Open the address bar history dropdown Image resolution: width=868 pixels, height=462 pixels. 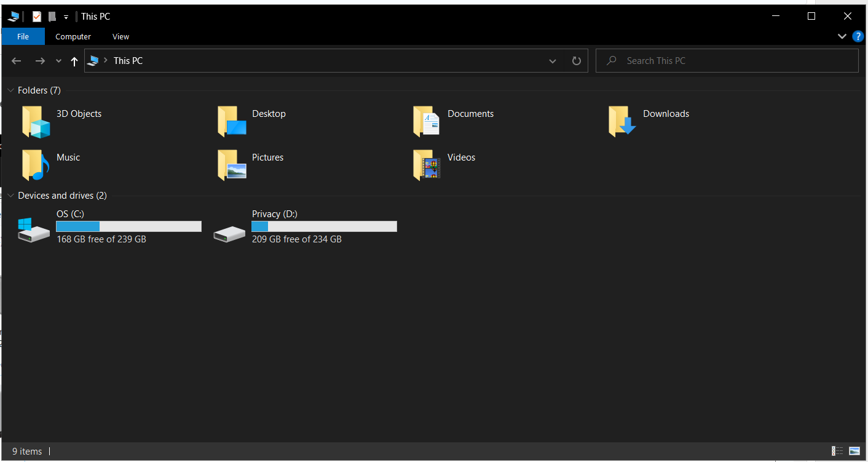tap(553, 61)
